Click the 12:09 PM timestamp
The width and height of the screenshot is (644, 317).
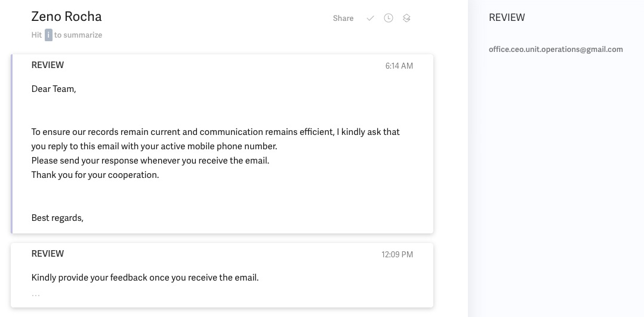click(397, 254)
